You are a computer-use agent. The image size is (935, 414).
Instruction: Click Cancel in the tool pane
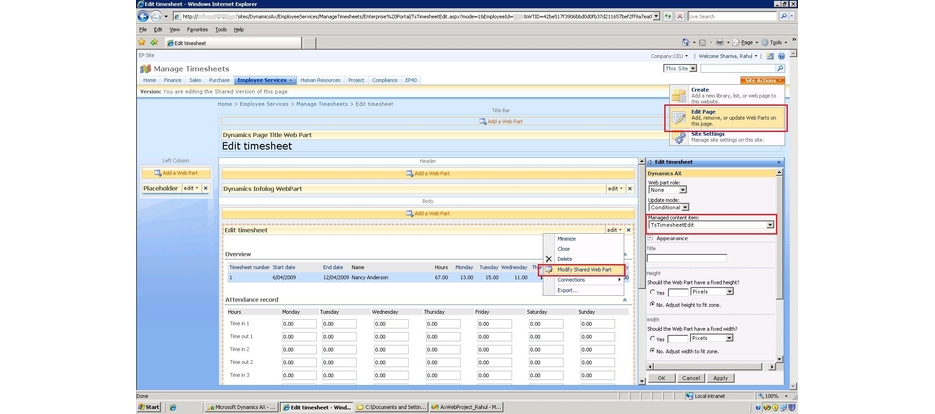pyautogui.click(x=691, y=378)
